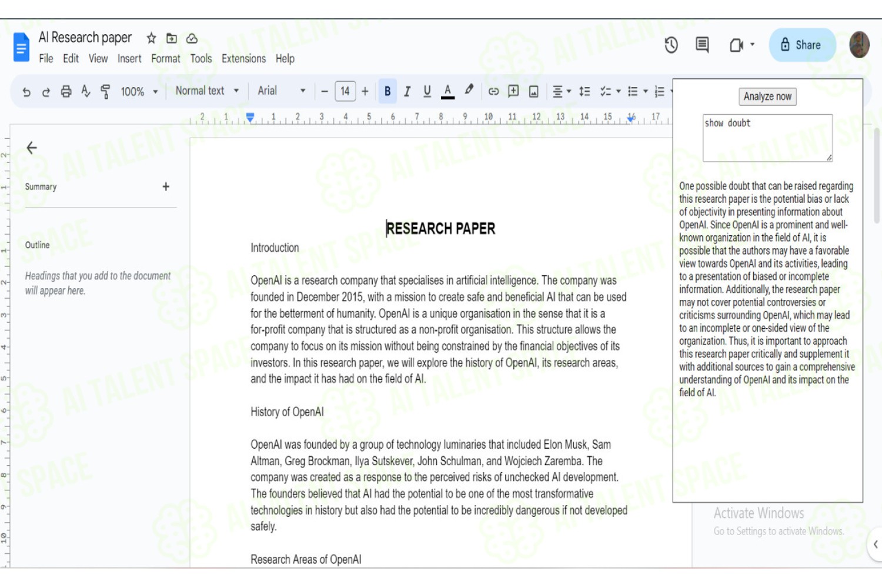
Task: Click the 'show doubt' text box
Action: point(767,138)
